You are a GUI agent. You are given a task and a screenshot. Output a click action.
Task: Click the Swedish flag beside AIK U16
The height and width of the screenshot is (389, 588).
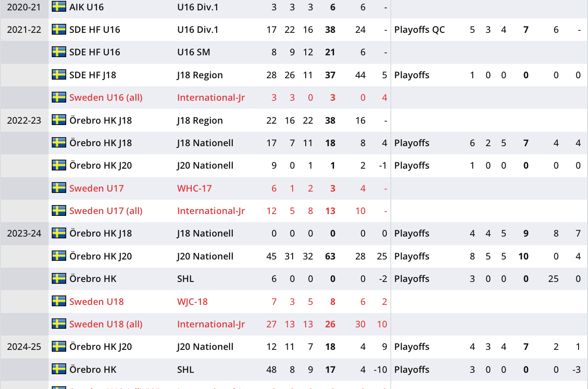tap(59, 7)
